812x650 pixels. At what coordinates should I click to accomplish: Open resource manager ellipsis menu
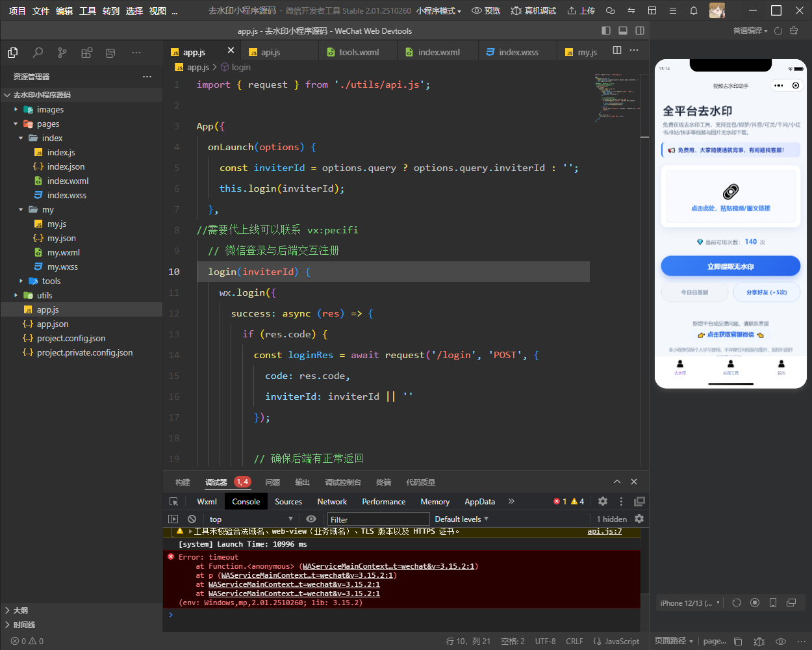coord(147,77)
